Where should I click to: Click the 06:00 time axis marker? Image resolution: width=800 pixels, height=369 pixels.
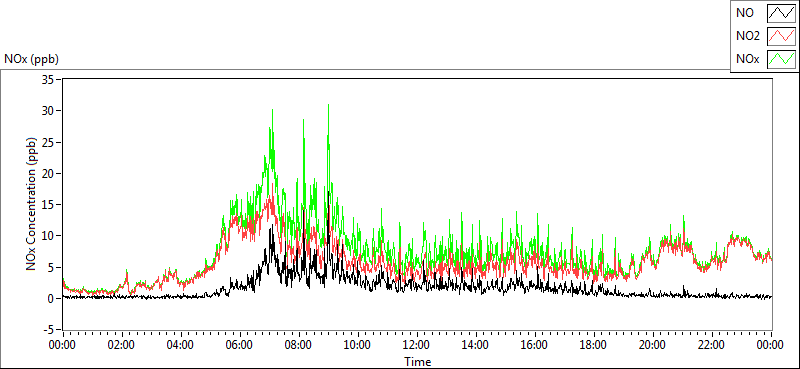click(240, 346)
